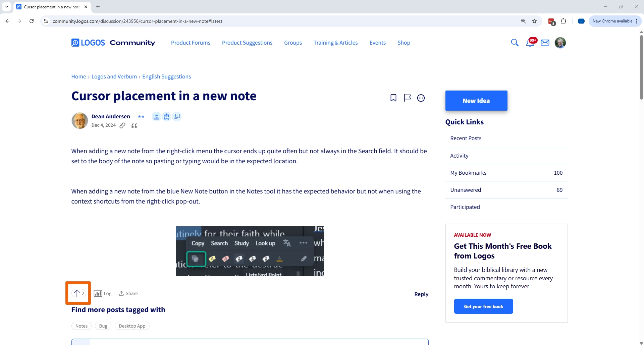This screenshot has width=644, height=345.
Task: Bookmark this discussion with the bookmark icon
Action: click(x=393, y=98)
